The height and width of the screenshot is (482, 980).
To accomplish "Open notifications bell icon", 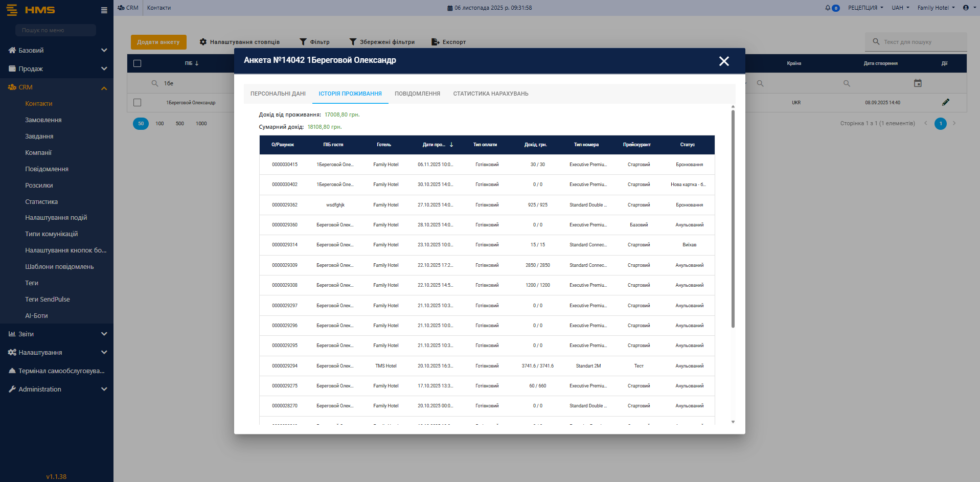I will [828, 8].
